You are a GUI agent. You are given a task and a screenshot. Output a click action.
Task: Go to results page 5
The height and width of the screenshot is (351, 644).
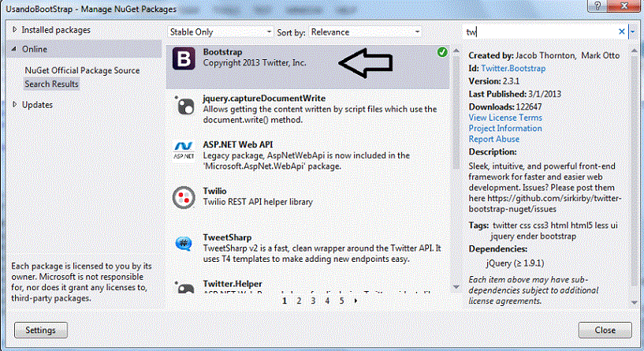[x=341, y=301]
